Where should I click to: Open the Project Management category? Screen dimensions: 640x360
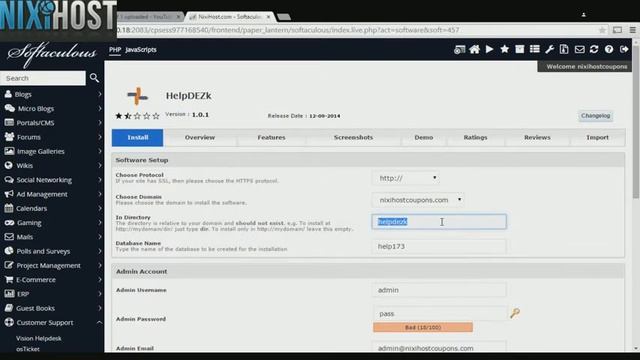coord(49,265)
